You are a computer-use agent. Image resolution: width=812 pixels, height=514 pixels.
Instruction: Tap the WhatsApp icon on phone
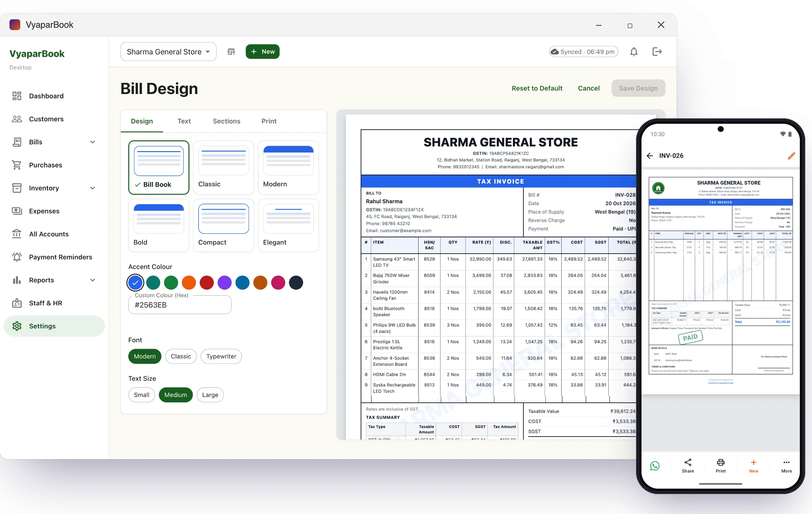[655, 466]
